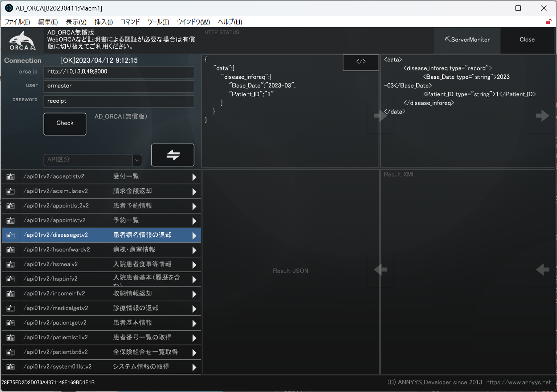Select /api01rv2/medicalgetv2 row text
Image resolution: width=557 pixels, height=392 pixels.
56,308
